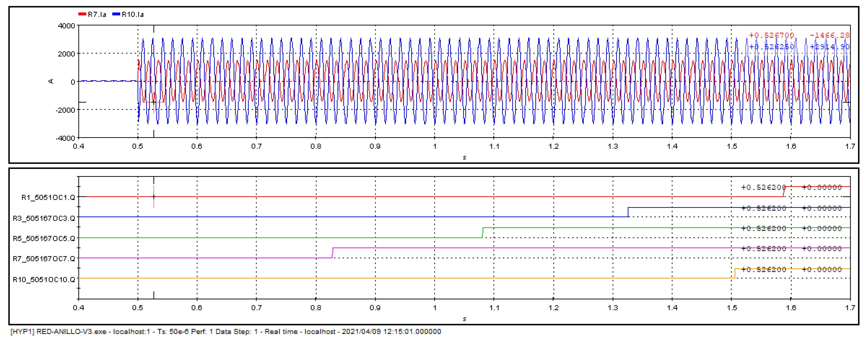
Task: Click the blue R3 trace rising edge
Action: coord(628,212)
